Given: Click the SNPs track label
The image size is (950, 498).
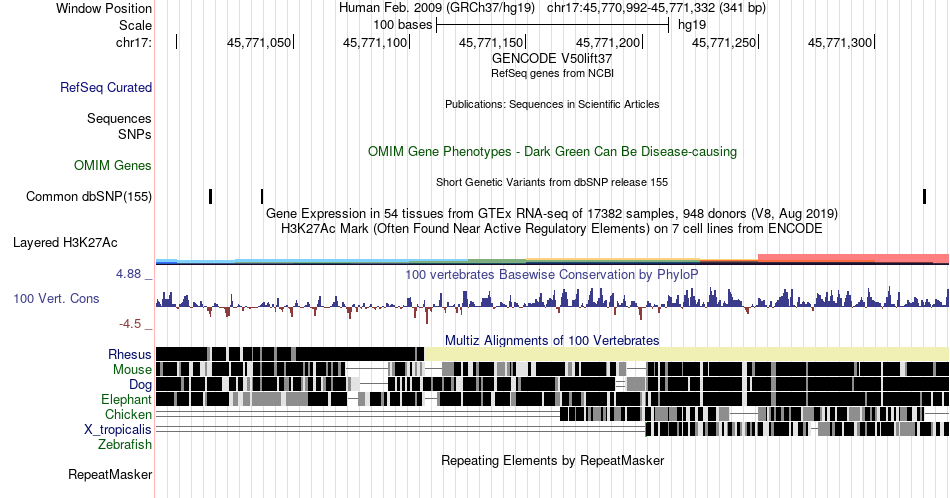Looking at the screenshot, I should pos(135,134).
